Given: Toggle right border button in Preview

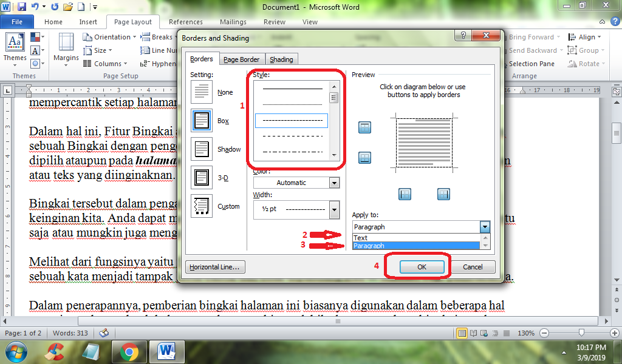Looking at the screenshot, I should [x=443, y=194].
